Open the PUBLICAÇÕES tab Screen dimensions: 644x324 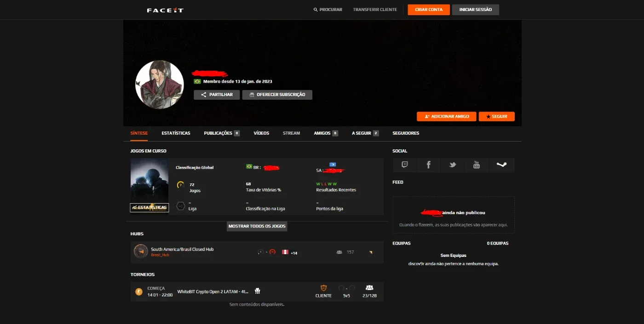[x=222, y=133]
